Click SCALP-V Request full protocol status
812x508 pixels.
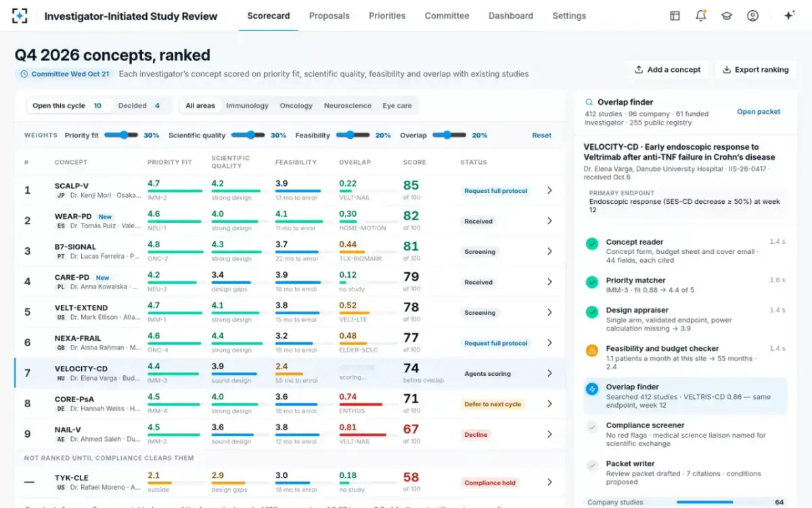coord(496,191)
